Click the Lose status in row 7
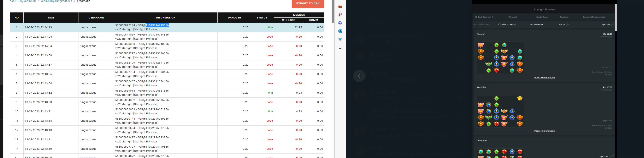The image size is (644, 158). click(270, 83)
